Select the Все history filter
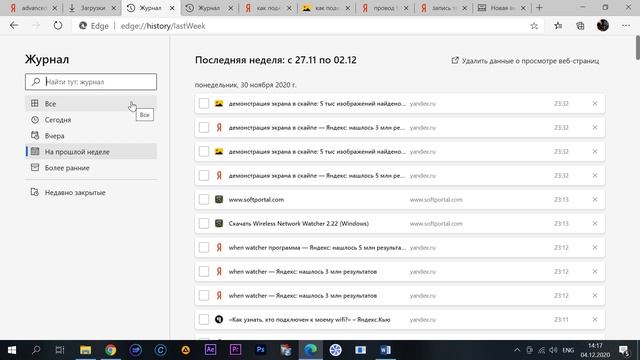 (x=91, y=104)
